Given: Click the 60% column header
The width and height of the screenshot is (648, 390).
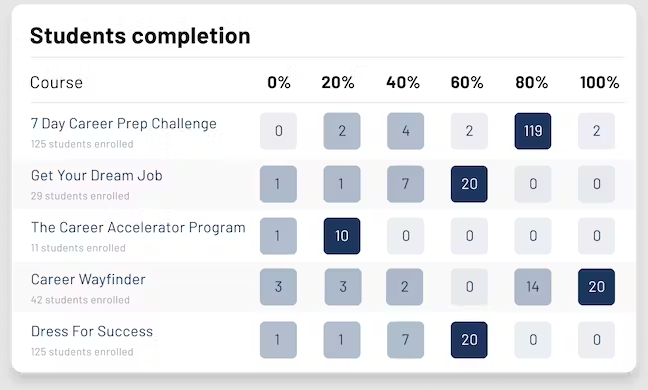Looking at the screenshot, I should (467, 83).
